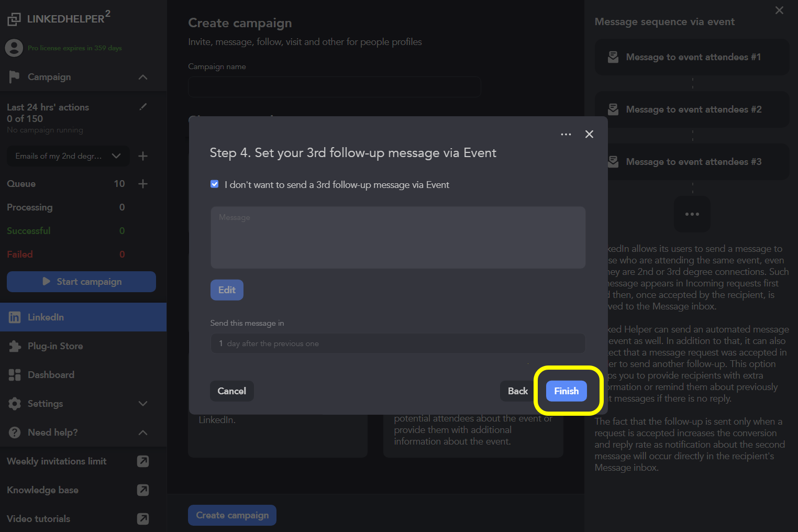Open the dialog's three-dot options menu
The width and height of the screenshot is (798, 532).
point(566,134)
